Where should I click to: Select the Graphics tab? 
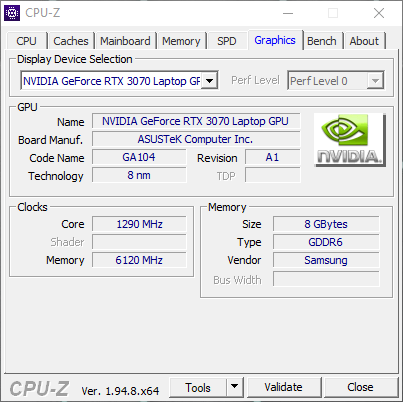click(x=275, y=40)
